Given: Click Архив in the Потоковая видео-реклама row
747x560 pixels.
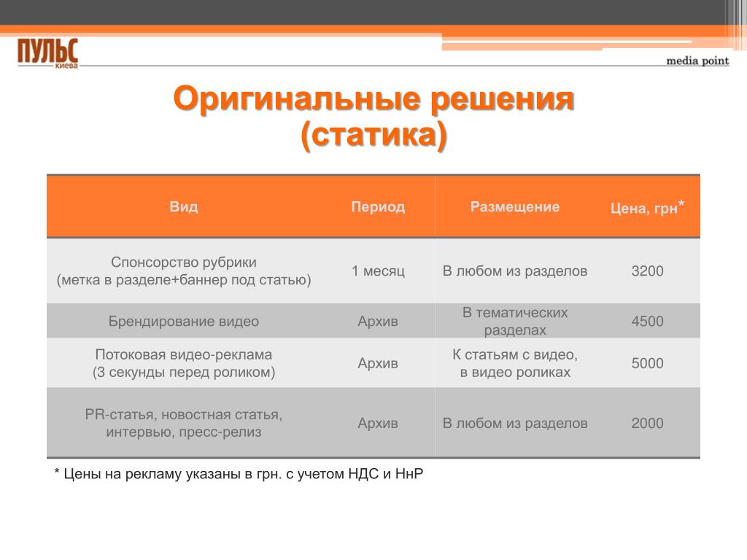Looking at the screenshot, I should [378, 363].
